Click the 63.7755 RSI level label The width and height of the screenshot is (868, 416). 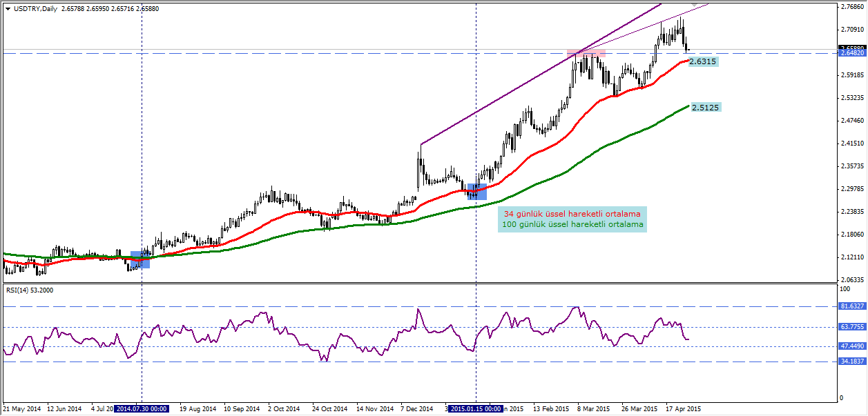851,328
